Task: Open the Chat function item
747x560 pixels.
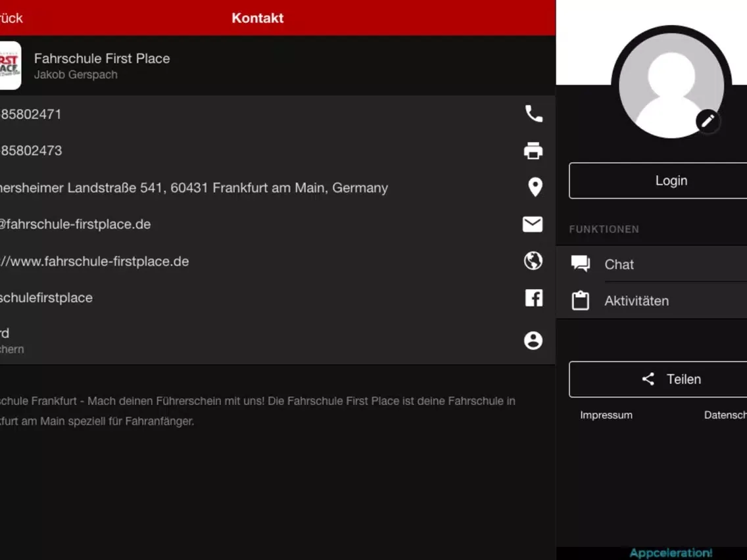Action: (x=651, y=264)
